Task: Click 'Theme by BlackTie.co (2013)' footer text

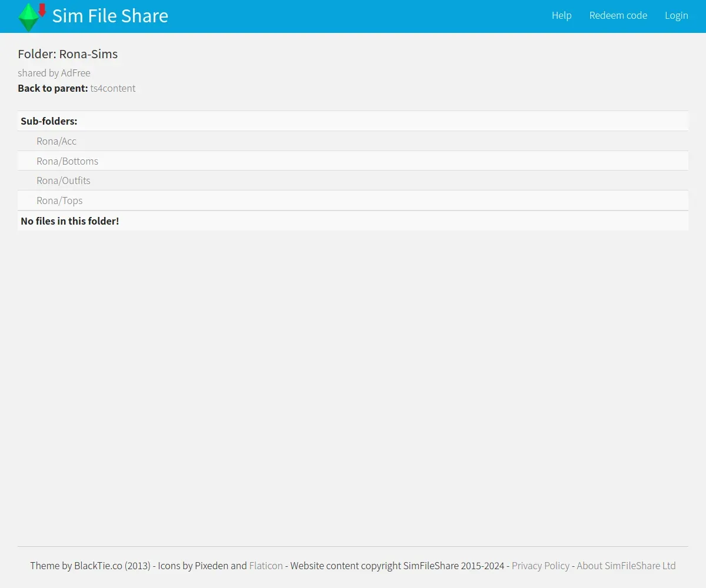Action: pos(90,566)
